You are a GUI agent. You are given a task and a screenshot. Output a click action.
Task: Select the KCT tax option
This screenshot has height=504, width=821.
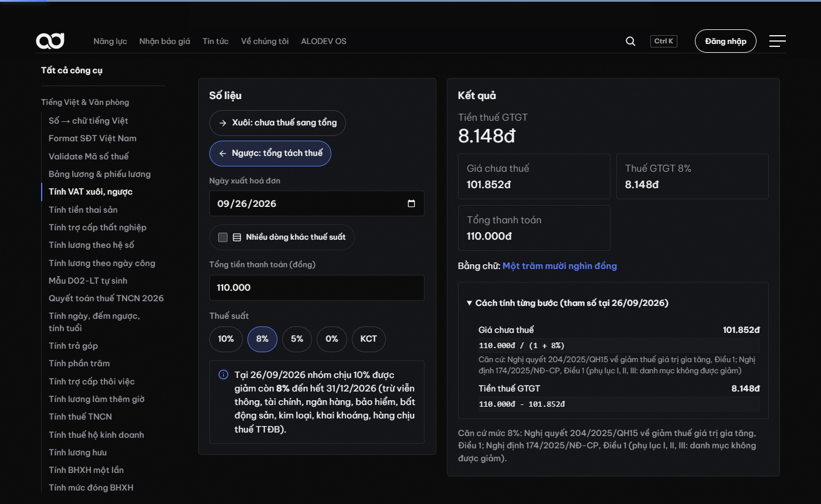point(369,339)
